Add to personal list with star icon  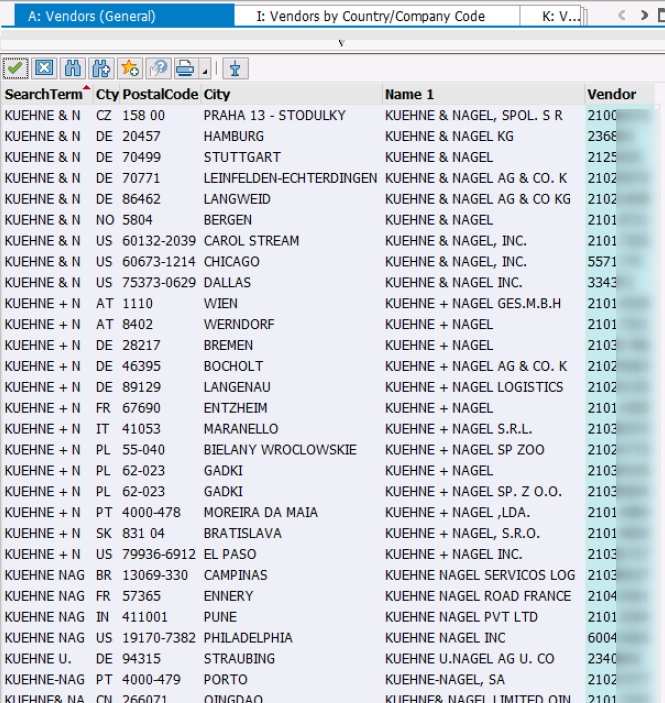pyautogui.click(x=129, y=68)
